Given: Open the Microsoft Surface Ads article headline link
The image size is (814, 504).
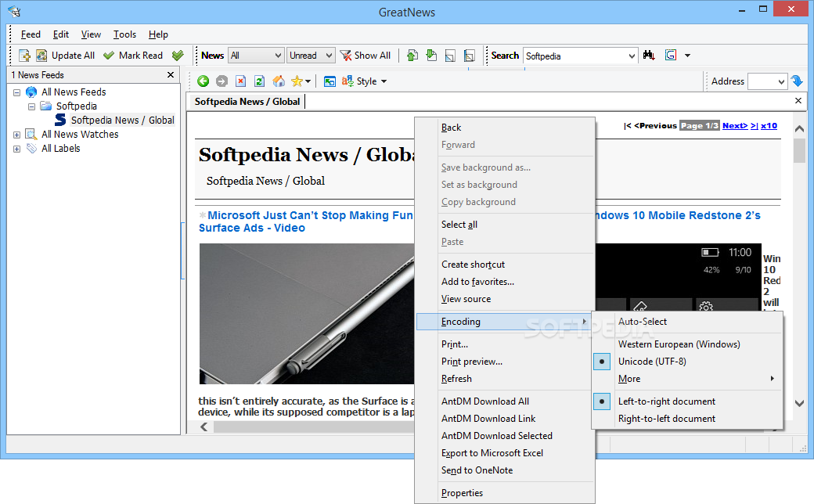Looking at the screenshot, I should tap(306, 221).
